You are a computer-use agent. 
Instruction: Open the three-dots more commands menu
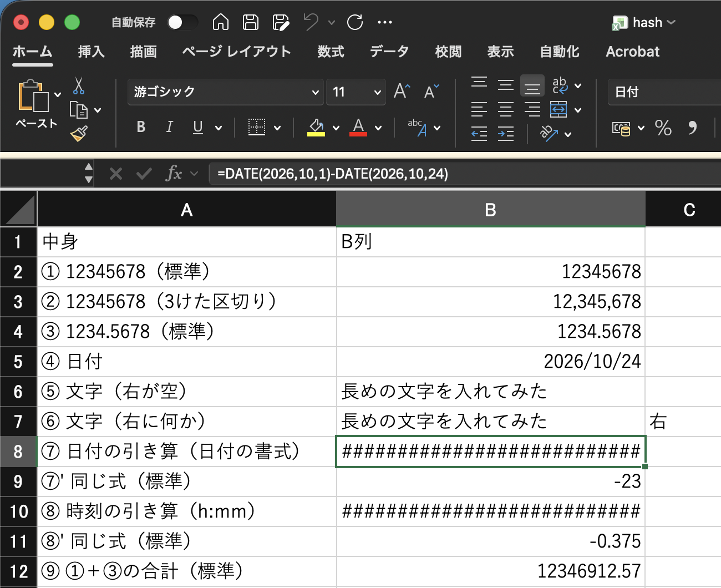384,22
